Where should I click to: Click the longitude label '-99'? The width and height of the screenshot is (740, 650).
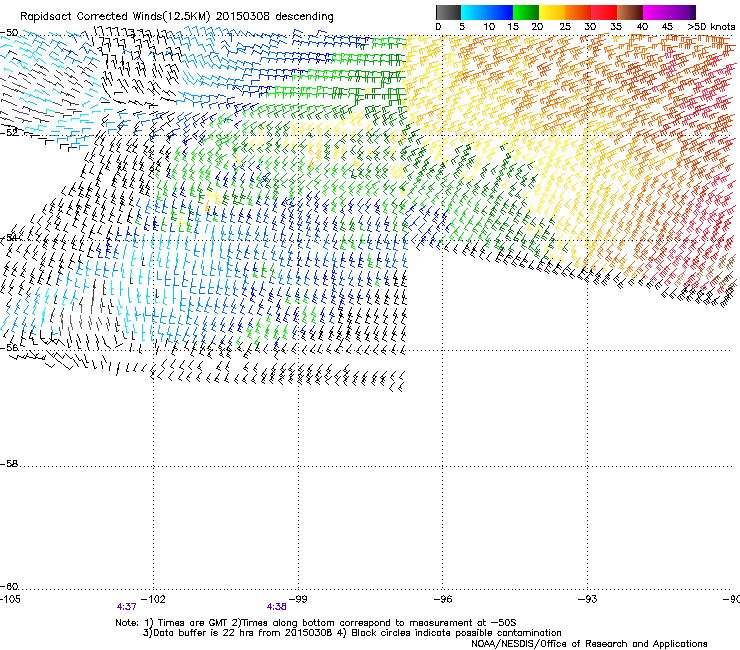point(298,599)
